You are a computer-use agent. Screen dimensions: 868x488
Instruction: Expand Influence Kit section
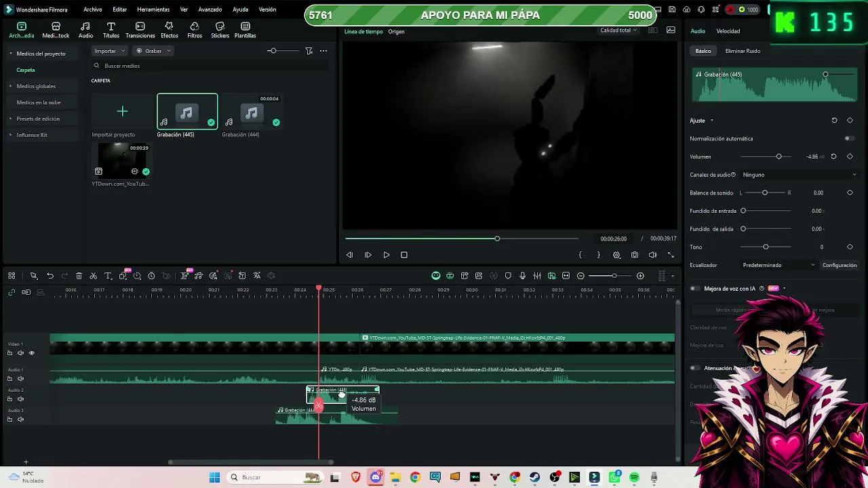[x=11, y=135]
